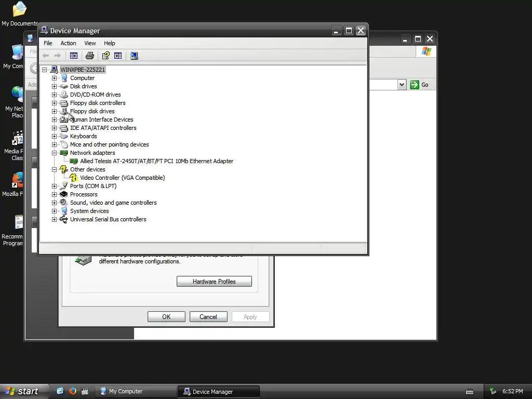Click the network tray icon near clock
The width and height of the screenshot is (532, 399).
tap(493, 391)
